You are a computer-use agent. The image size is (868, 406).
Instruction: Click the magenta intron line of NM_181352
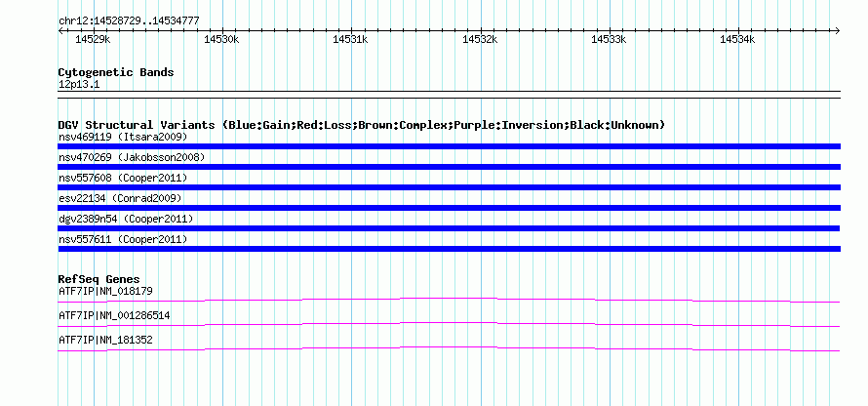[449, 347]
